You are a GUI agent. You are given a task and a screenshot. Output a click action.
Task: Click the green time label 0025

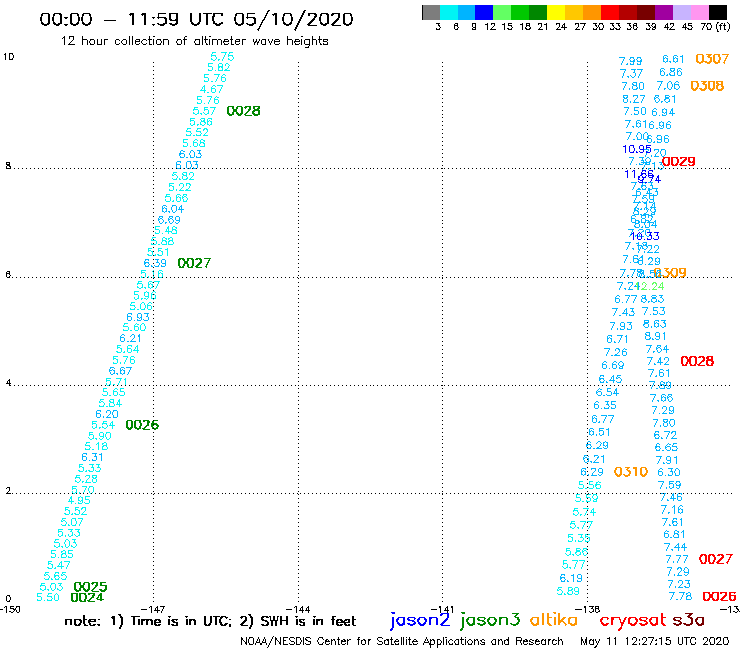tap(90, 587)
